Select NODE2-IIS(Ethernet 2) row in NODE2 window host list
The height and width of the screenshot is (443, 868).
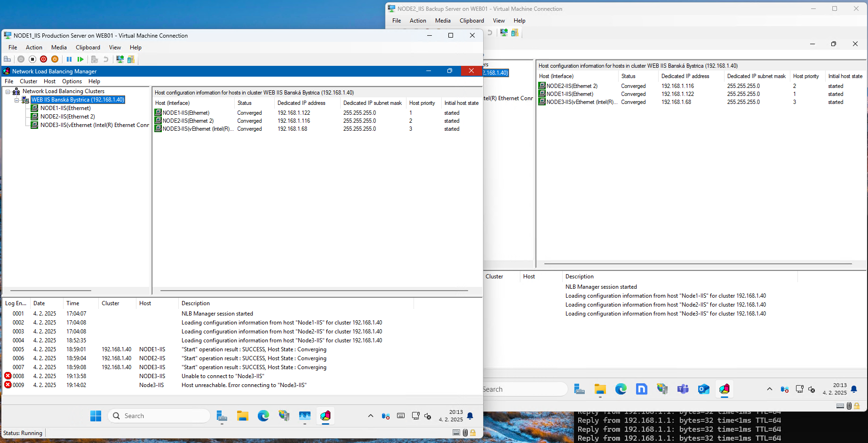pyautogui.click(x=701, y=86)
